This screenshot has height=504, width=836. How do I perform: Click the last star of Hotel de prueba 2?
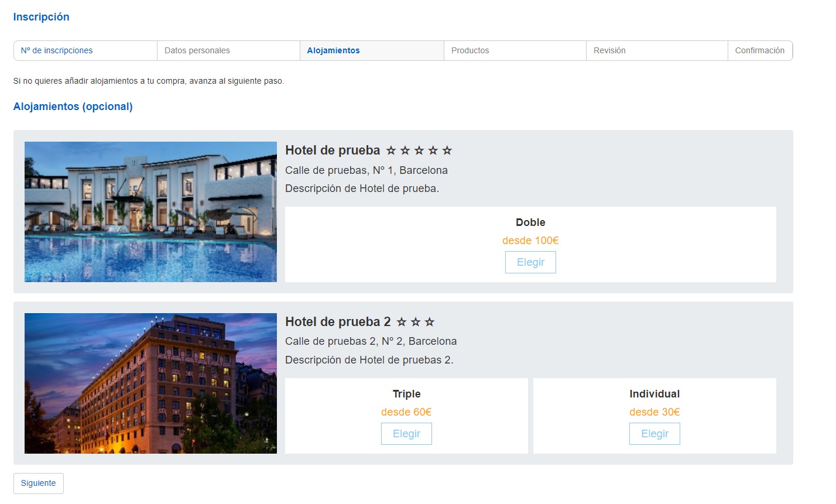[x=430, y=323]
